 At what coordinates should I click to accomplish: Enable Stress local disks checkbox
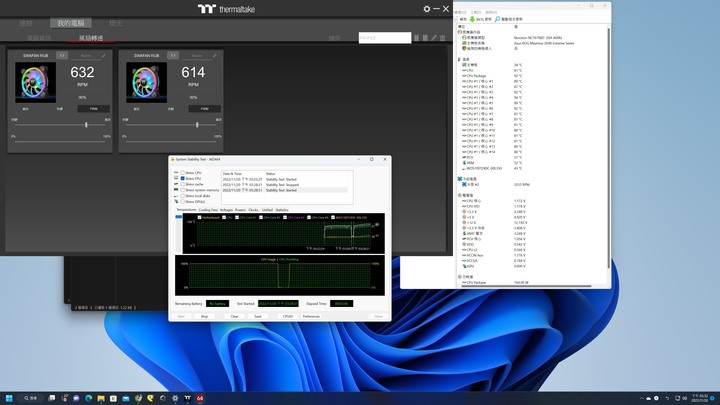[x=182, y=196]
